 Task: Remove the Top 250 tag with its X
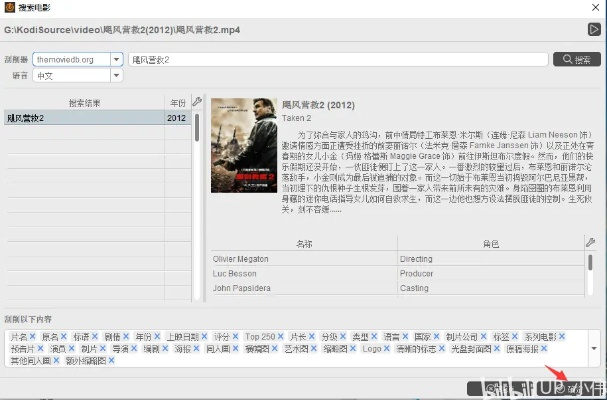281,336
